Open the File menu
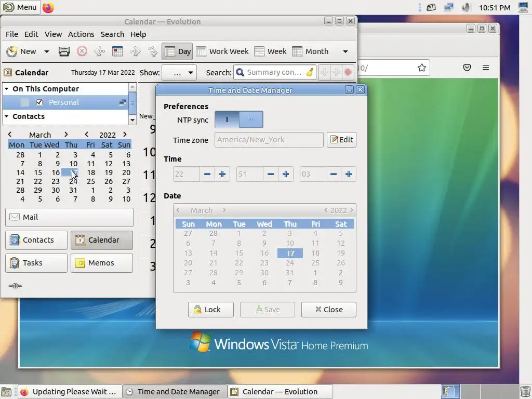This screenshot has height=399, width=532. click(12, 34)
